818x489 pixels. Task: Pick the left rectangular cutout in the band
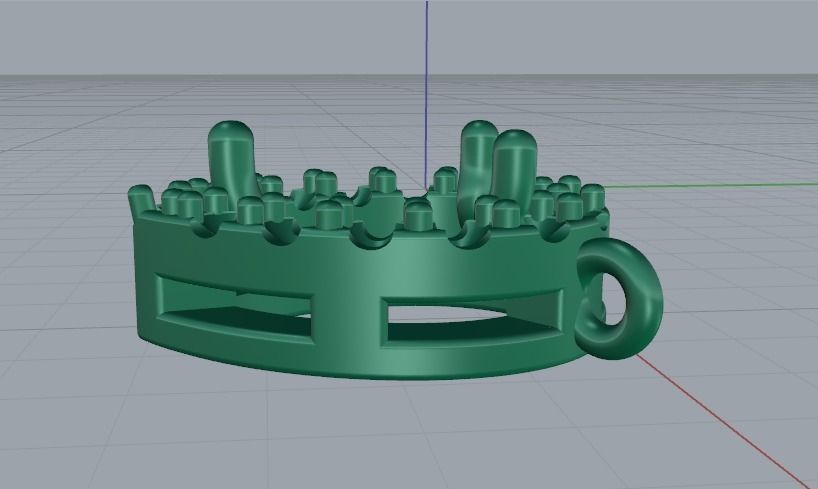(235, 309)
